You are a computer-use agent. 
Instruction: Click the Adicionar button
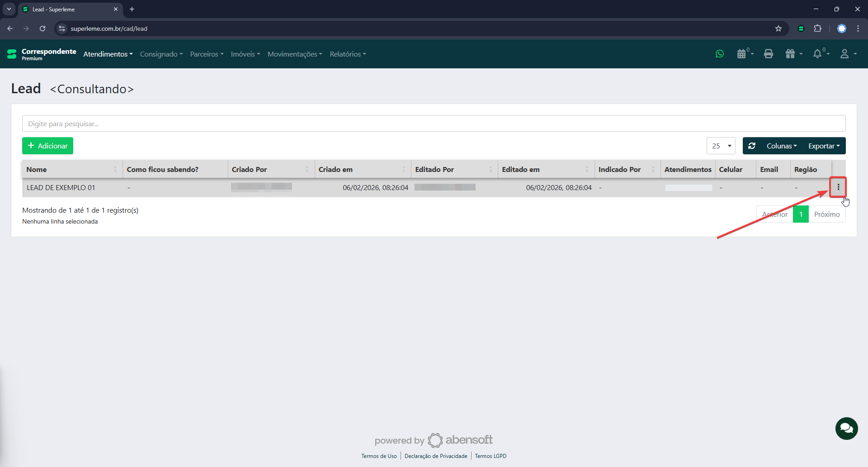click(x=47, y=146)
